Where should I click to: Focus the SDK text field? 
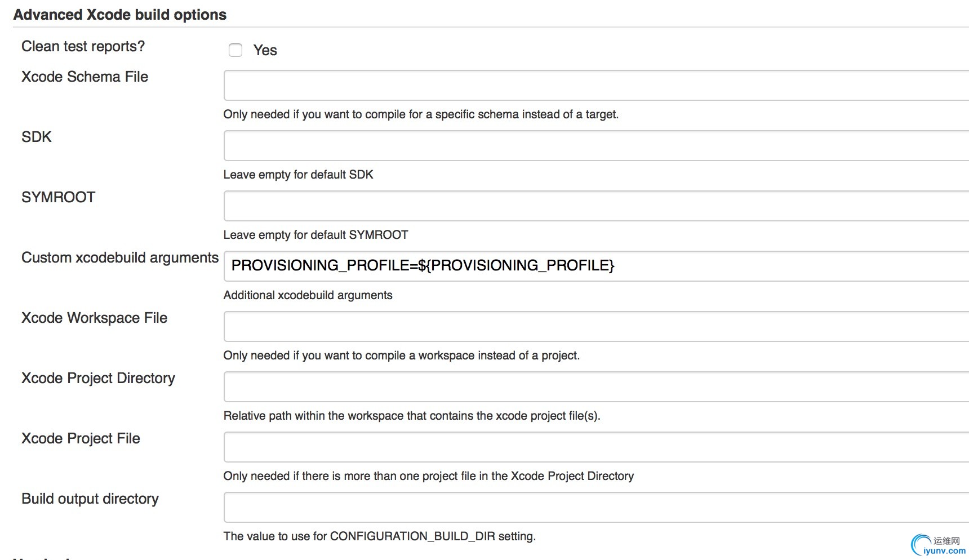(596, 146)
